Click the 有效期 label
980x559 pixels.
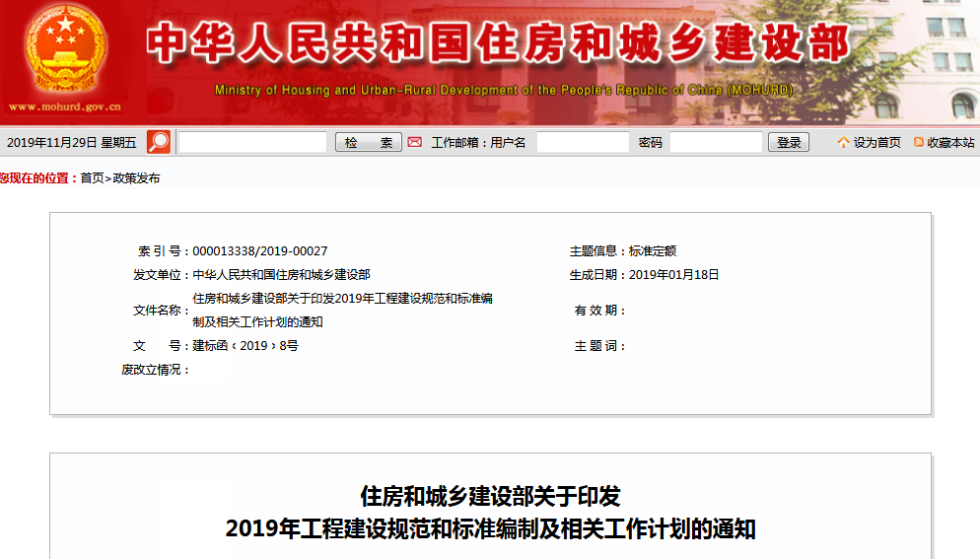pos(600,311)
